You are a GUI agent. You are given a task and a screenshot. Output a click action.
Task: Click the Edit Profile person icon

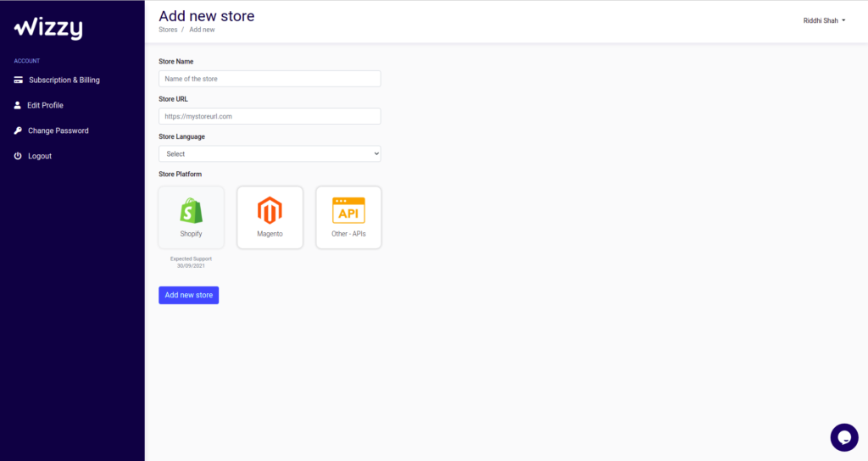click(17, 105)
